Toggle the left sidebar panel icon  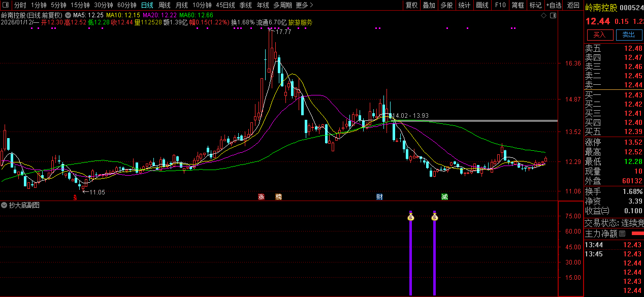(5, 5)
